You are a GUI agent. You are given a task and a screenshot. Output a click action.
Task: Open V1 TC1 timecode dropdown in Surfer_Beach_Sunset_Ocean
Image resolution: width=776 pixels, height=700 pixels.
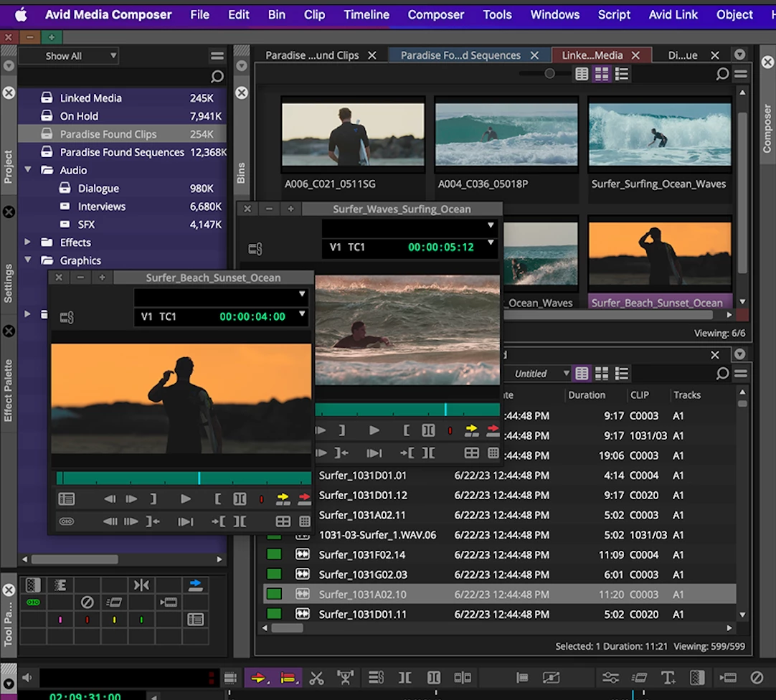pos(301,314)
